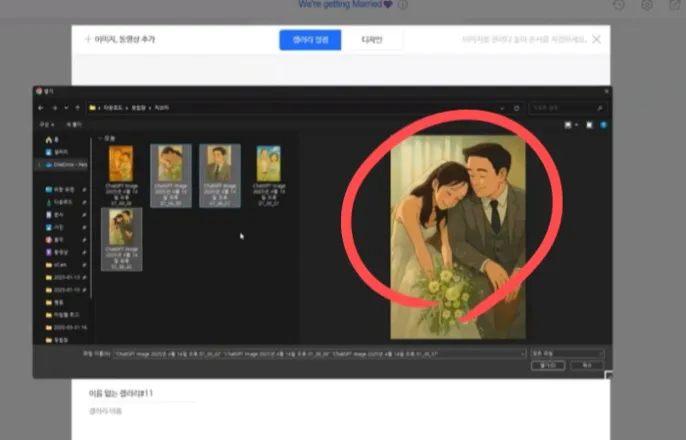This screenshot has height=440, width=686.
Task: Click + 이미지, 동영상 추가 in the gallery window
Action: (119, 39)
